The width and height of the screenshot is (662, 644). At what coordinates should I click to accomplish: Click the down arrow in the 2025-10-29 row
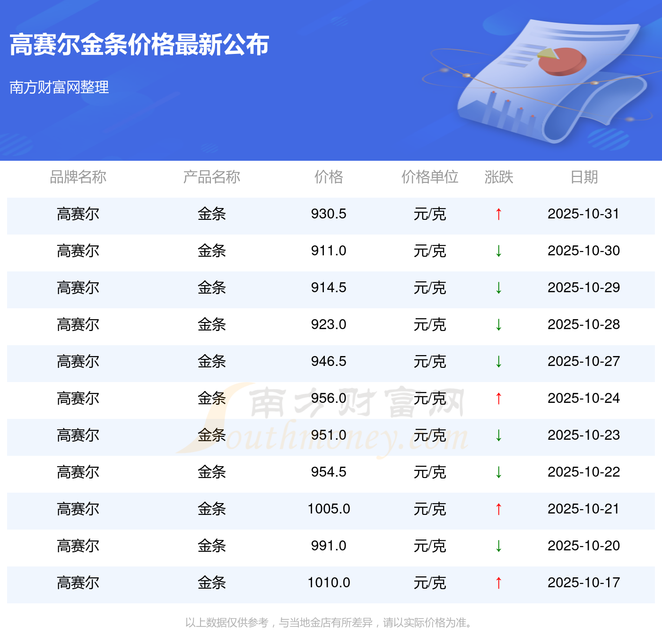498,288
